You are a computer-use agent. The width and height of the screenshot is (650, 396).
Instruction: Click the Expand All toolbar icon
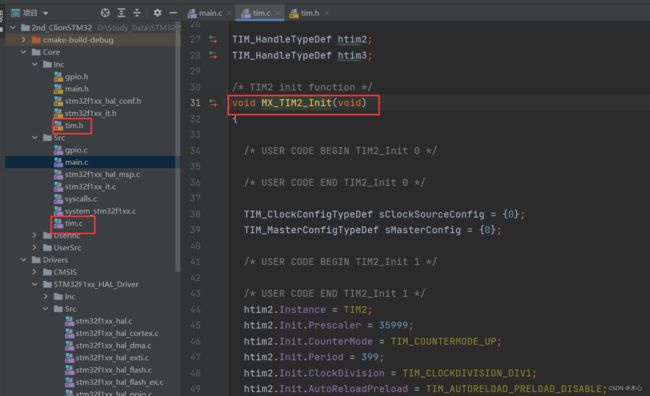(121, 13)
